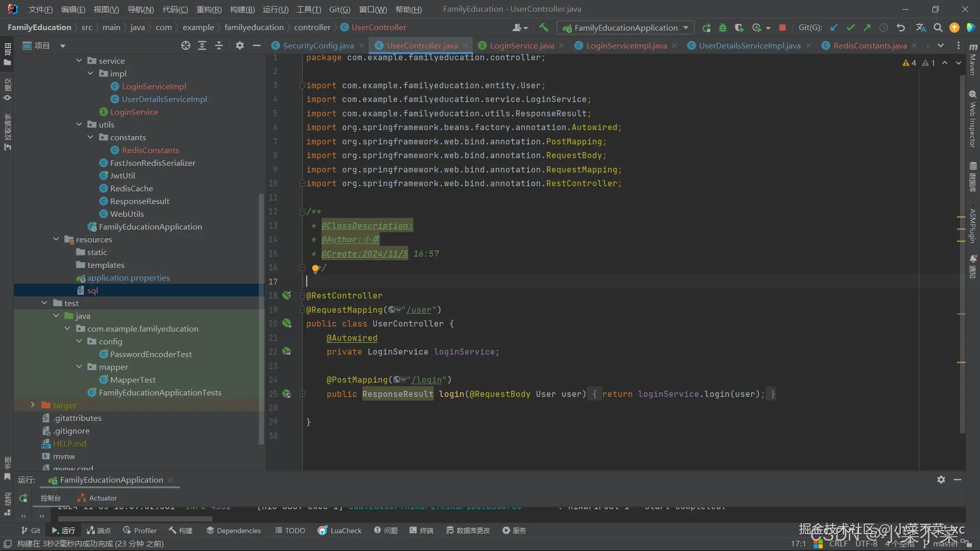This screenshot has height=551, width=980.
Task: Click the Build project hammer icon
Action: tap(544, 28)
